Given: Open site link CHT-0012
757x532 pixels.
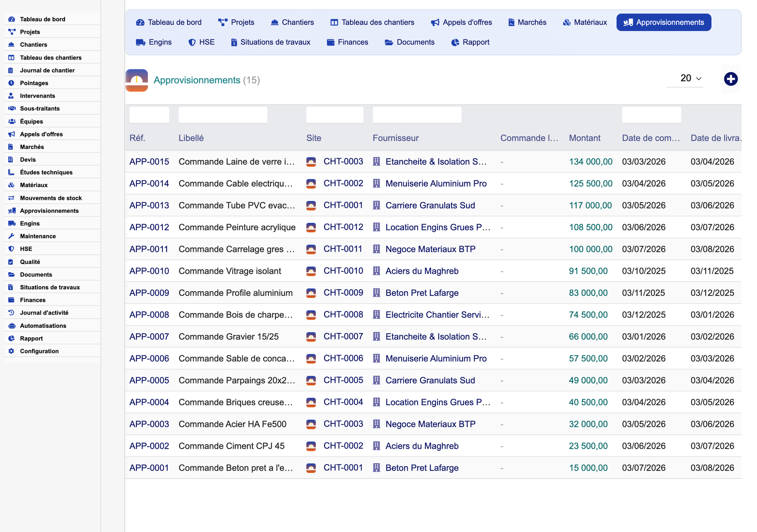Looking at the screenshot, I should pos(343,227).
